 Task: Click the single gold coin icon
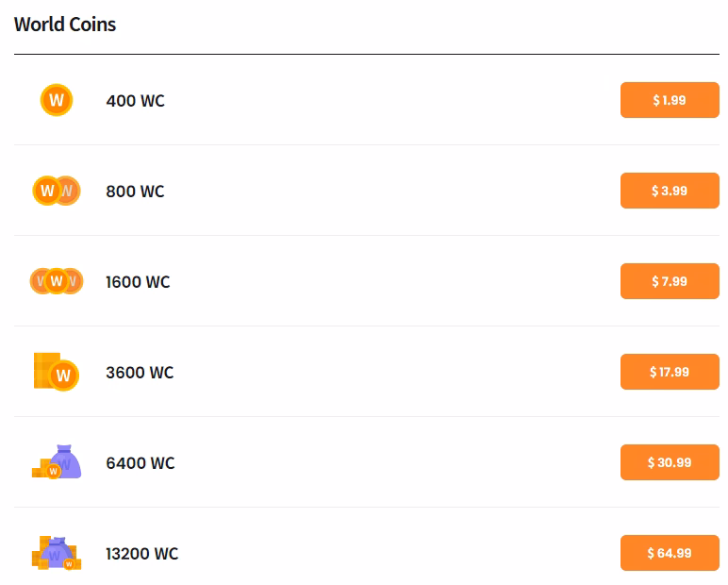(57, 100)
